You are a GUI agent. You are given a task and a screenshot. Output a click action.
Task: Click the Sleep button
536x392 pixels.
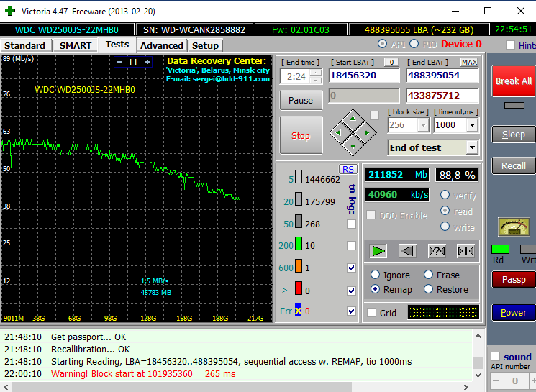(x=514, y=134)
